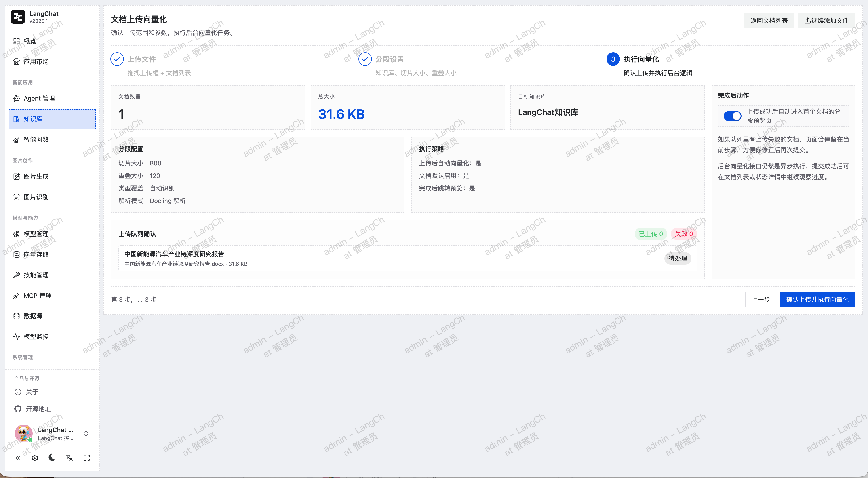The height and width of the screenshot is (478, 868).
Task: Open 图片生成 sidebar entry
Action: [x=52, y=176]
